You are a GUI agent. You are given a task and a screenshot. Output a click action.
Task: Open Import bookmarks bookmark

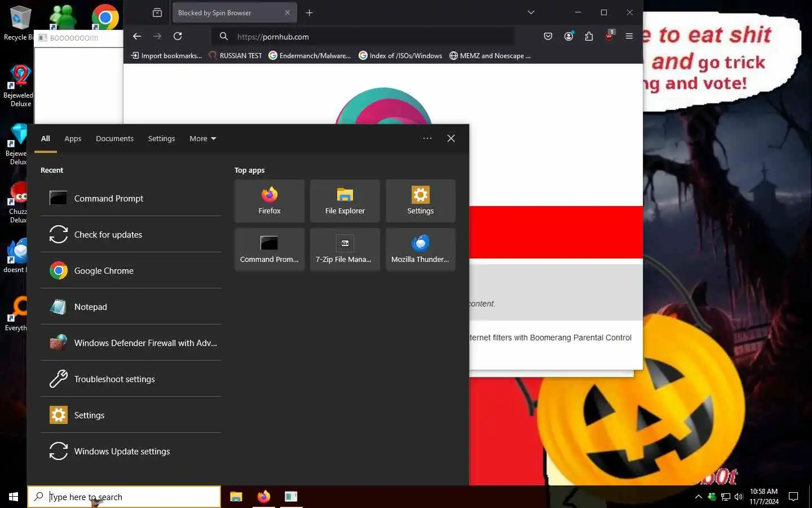pyautogui.click(x=166, y=55)
